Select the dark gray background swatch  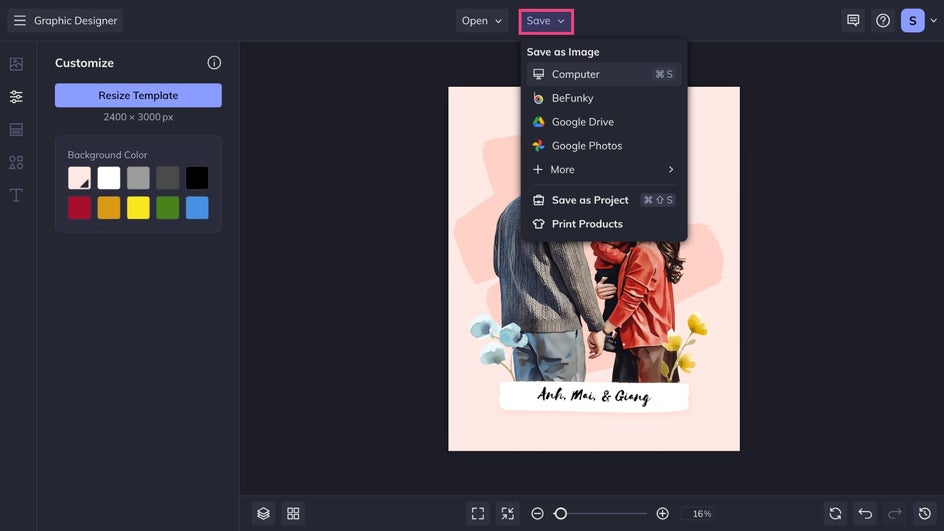[x=168, y=178]
